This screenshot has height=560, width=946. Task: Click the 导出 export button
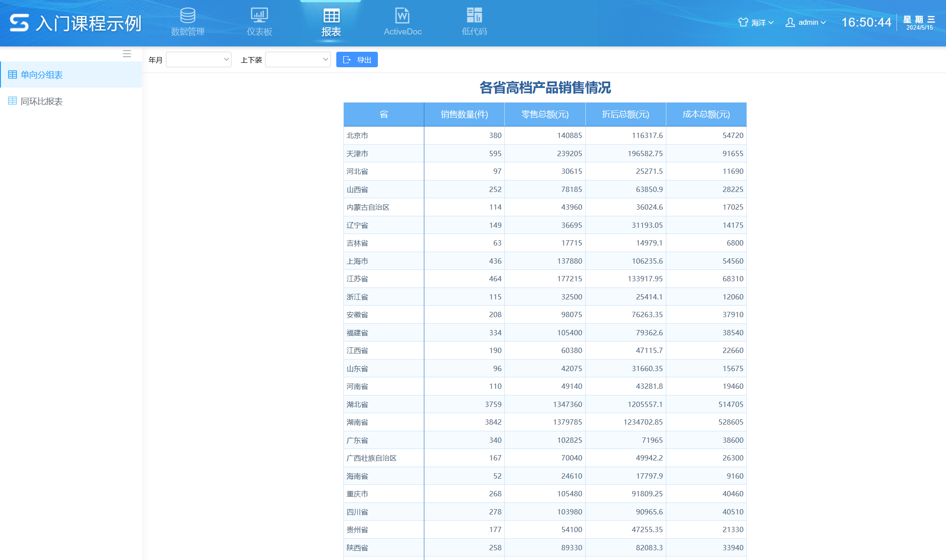[x=357, y=59]
